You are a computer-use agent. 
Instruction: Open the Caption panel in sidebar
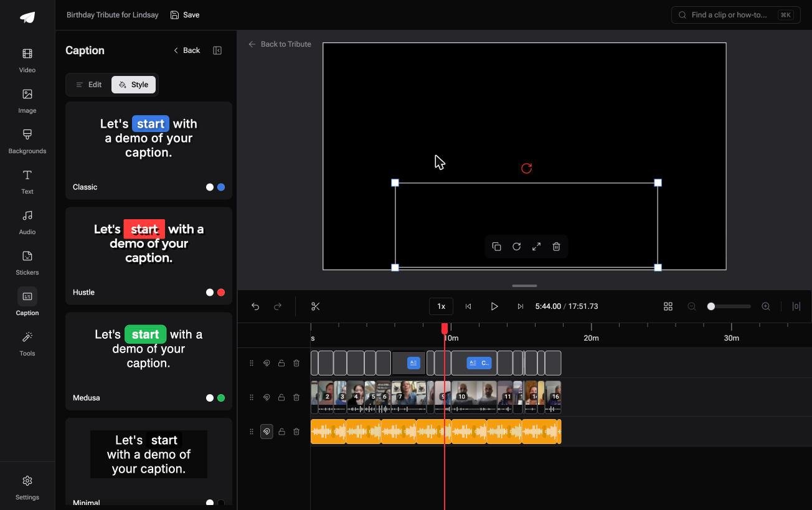coord(27,303)
